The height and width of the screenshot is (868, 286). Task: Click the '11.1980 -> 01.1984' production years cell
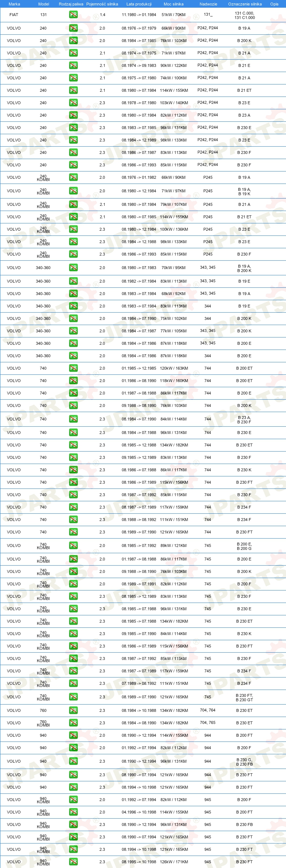point(139,15)
